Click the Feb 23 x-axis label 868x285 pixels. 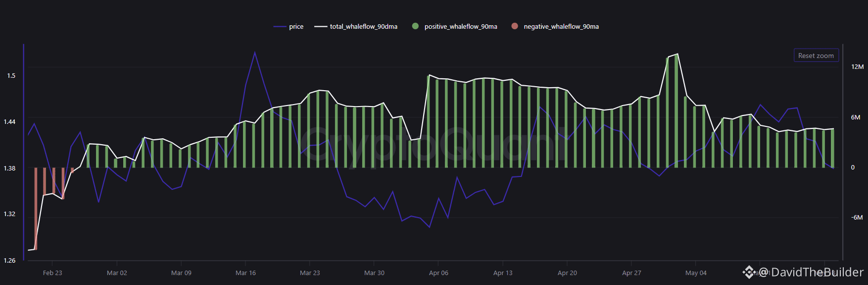coord(52,273)
